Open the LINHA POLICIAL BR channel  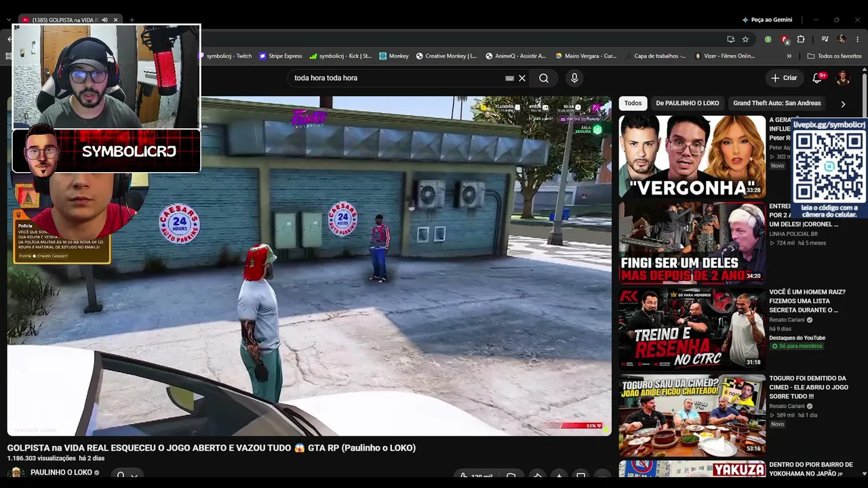793,234
